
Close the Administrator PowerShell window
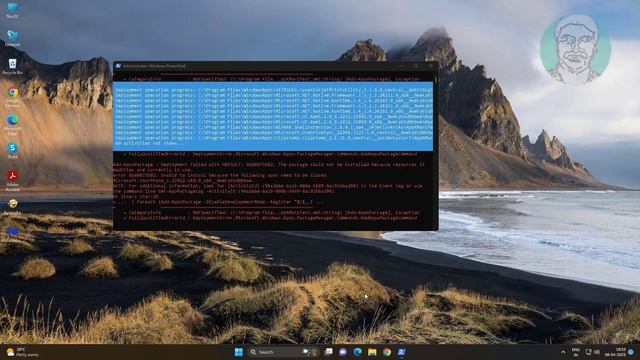pyautogui.click(x=431, y=66)
